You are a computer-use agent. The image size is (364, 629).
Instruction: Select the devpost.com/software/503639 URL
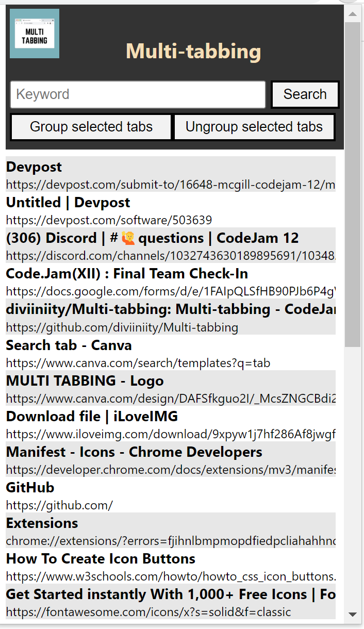(109, 220)
